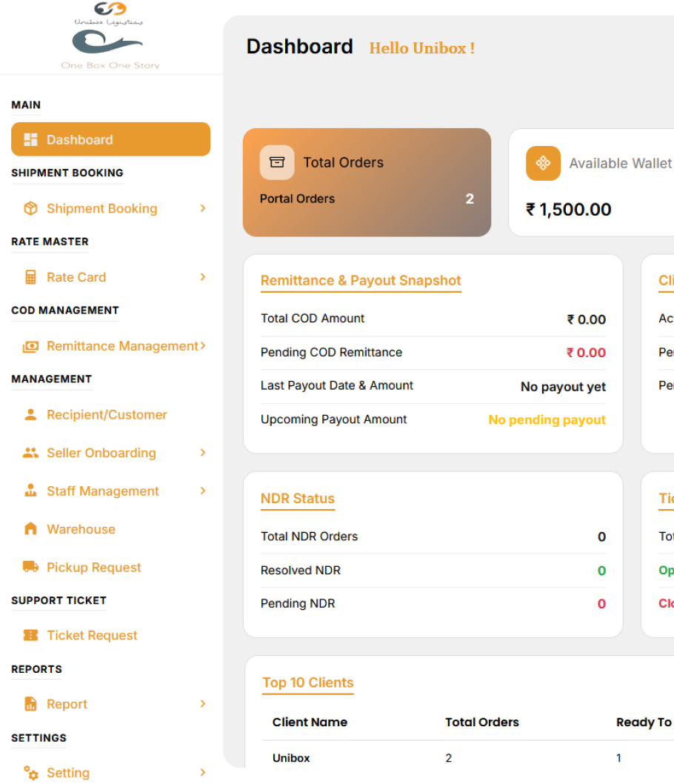Click the Shipment Booking box icon

pyautogui.click(x=30, y=208)
